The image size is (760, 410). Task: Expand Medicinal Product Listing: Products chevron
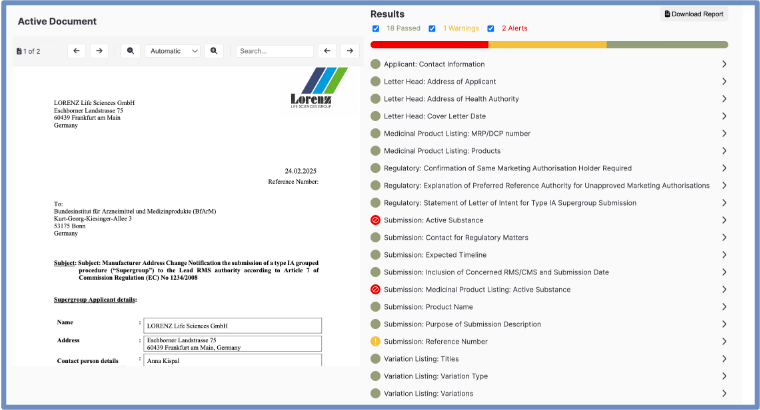coord(724,151)
